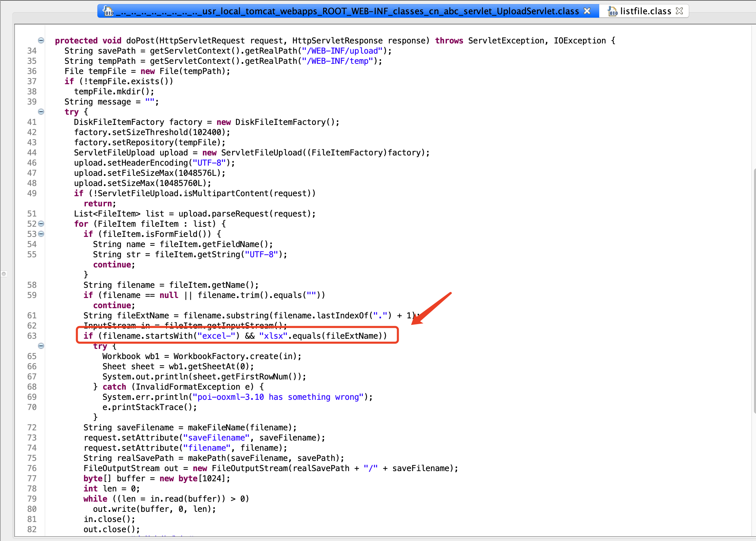756x541 pixels.
Task: Switch to the listfile.class tab
Action: pos(645,11)
